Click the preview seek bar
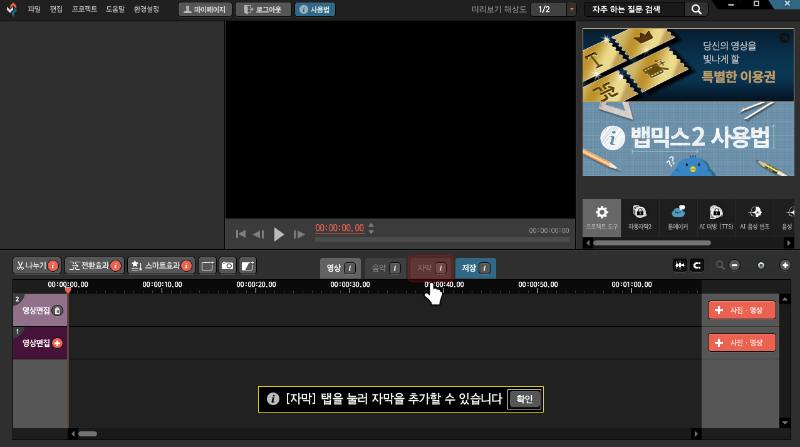The width and height of the screenshot is (800, 447). (442, 239)
